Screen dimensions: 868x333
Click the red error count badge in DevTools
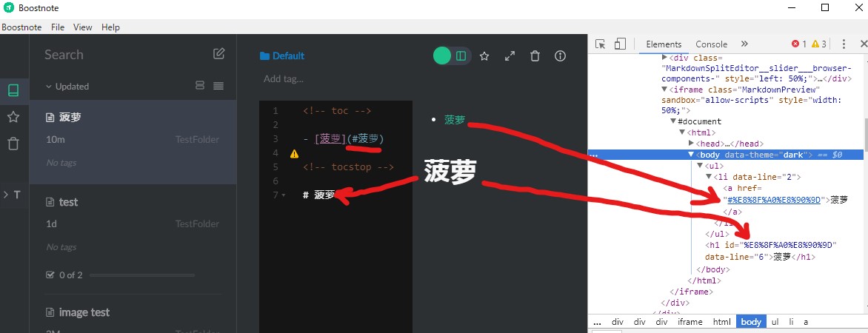pyautogui.click(x=799, y=44)
